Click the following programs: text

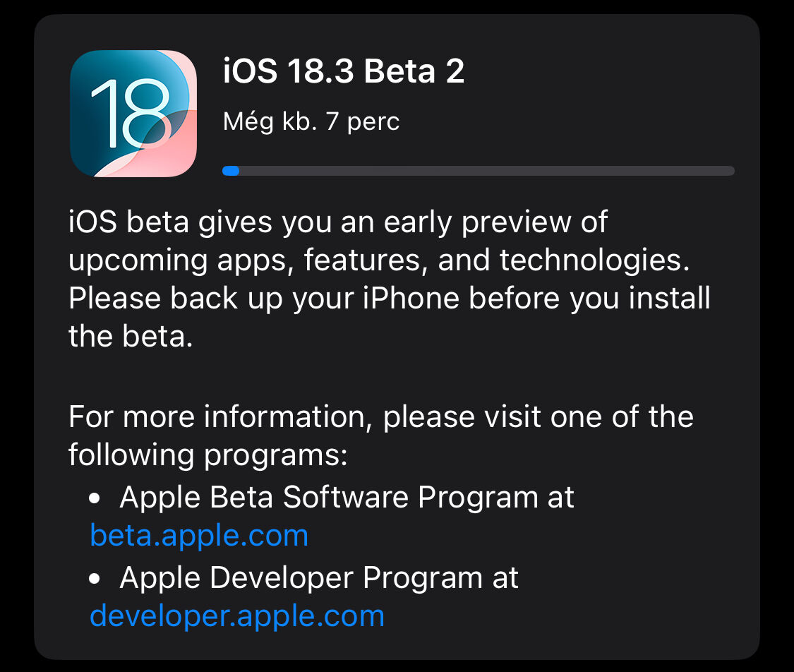[x=208, y=455]
